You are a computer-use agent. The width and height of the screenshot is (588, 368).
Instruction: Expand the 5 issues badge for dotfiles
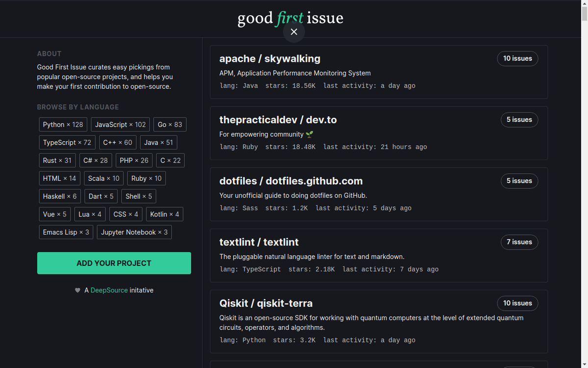(x=519, y=181)
